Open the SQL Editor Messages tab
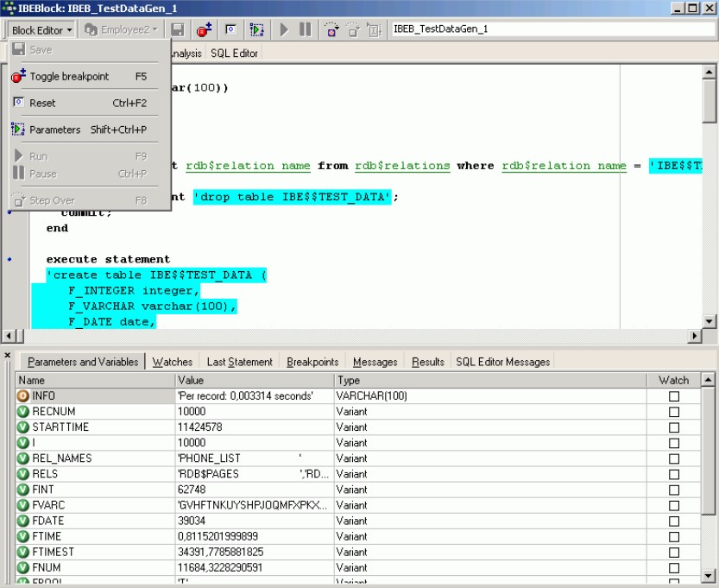 (502, 362)
